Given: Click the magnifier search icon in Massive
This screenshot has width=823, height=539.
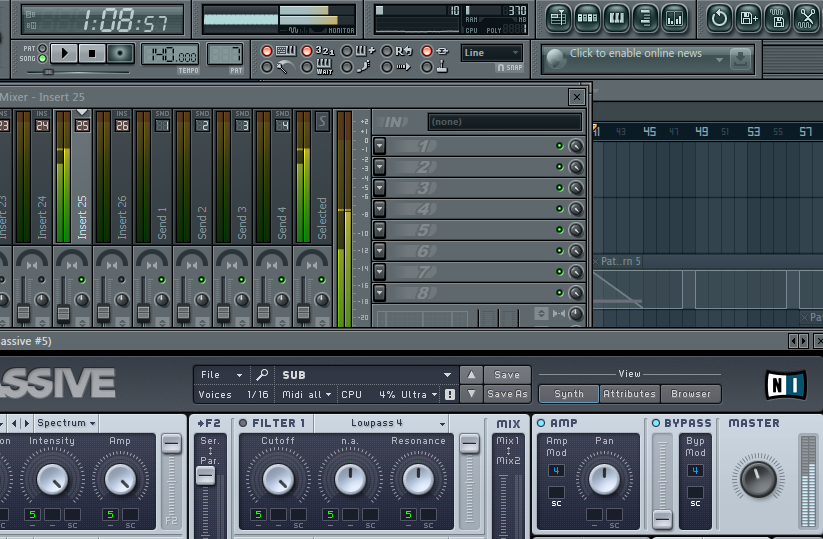Looking at the screenshot, I should pos(262,375).
